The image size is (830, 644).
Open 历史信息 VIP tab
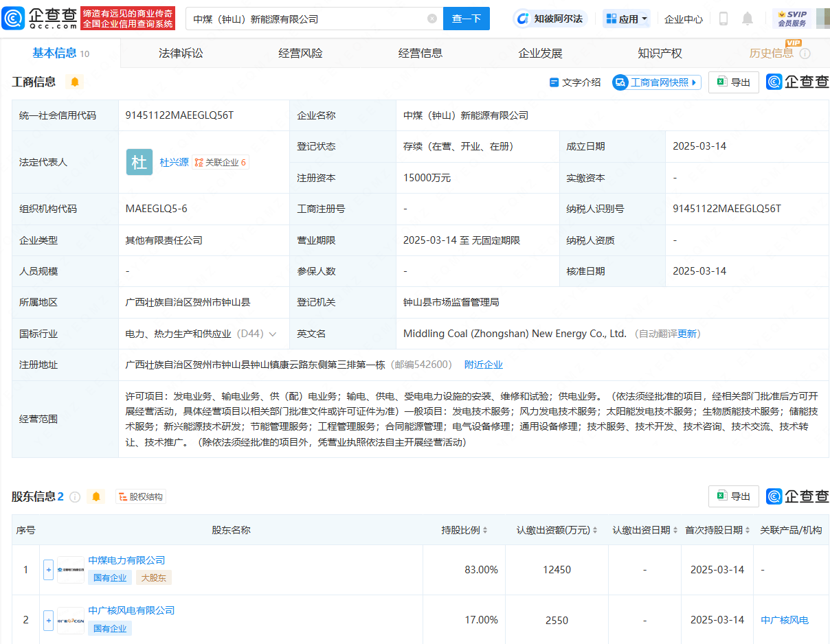(772, 52)
